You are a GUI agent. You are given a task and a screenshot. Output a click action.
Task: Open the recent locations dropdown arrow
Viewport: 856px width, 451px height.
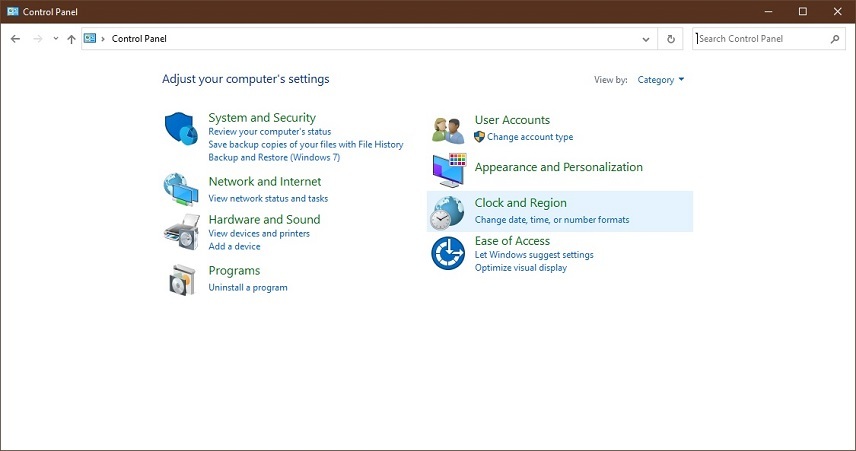[56, 39]
